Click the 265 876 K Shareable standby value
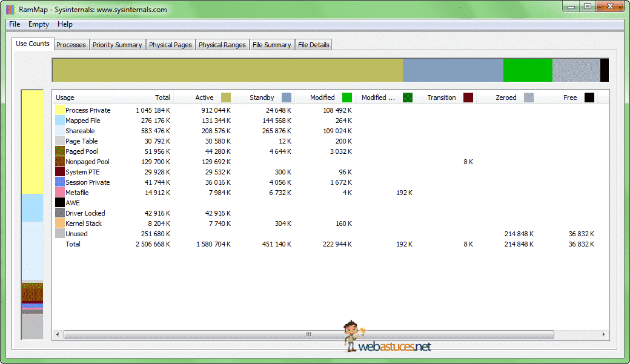Screen dimensions: 630x364 [x=277, y=131]
